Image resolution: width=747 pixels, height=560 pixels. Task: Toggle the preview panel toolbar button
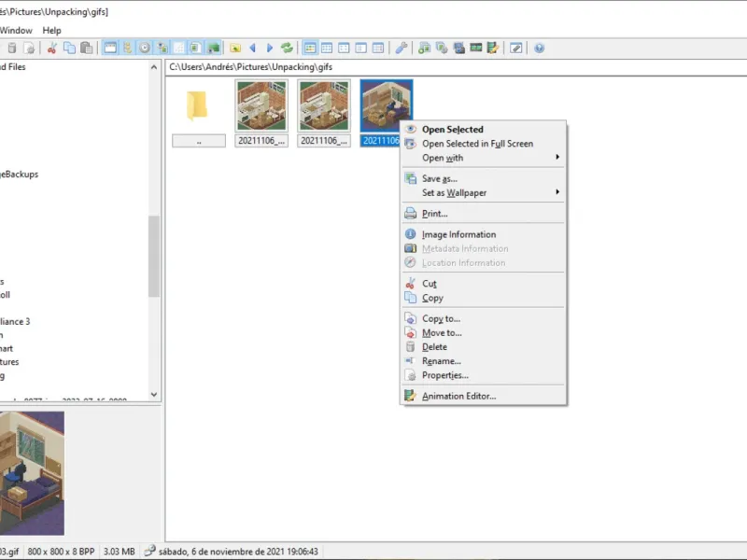tap(195, 49)
